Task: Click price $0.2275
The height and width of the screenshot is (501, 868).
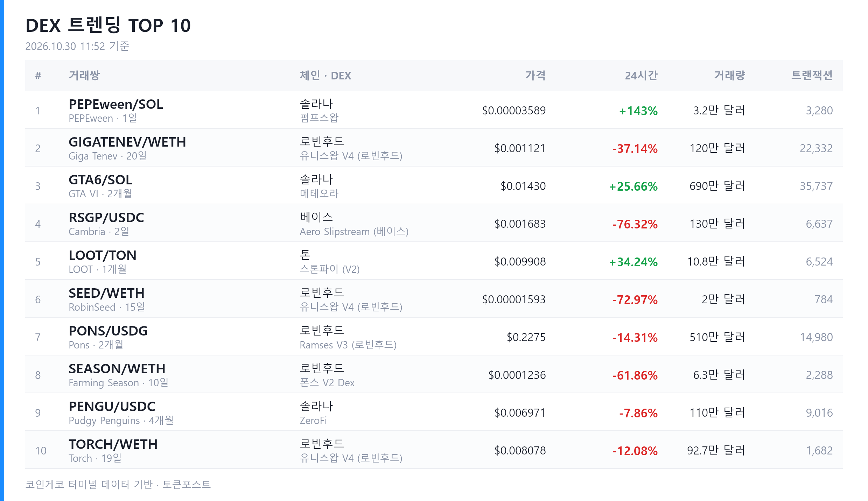Action: (x=526, y=337)
